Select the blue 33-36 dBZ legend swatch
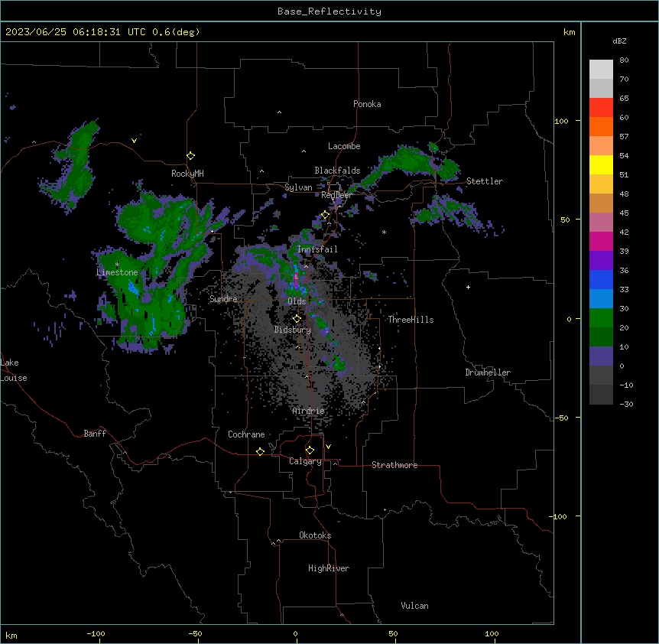This screenshot has width=659, height=644. pos(601,279)
